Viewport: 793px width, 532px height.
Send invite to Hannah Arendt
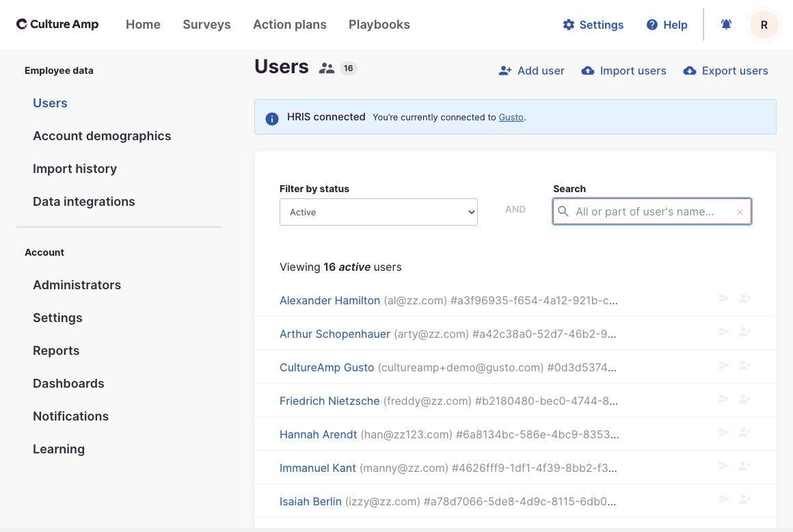pyautogui.click(x=724, y=432)
